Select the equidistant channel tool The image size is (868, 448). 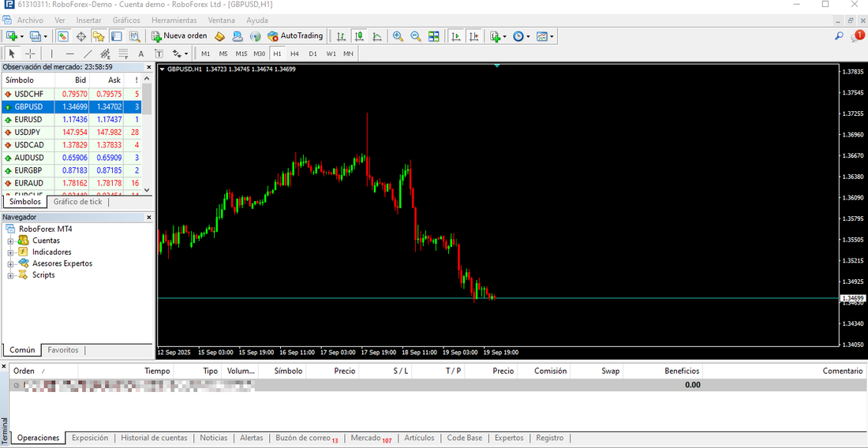[x=105, y=54]
